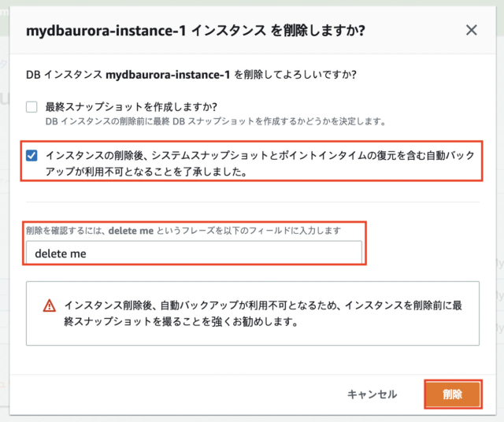Click the DB インスタンス confirmation question text
This screenshot has width=504, height=422.
[191, 75]
